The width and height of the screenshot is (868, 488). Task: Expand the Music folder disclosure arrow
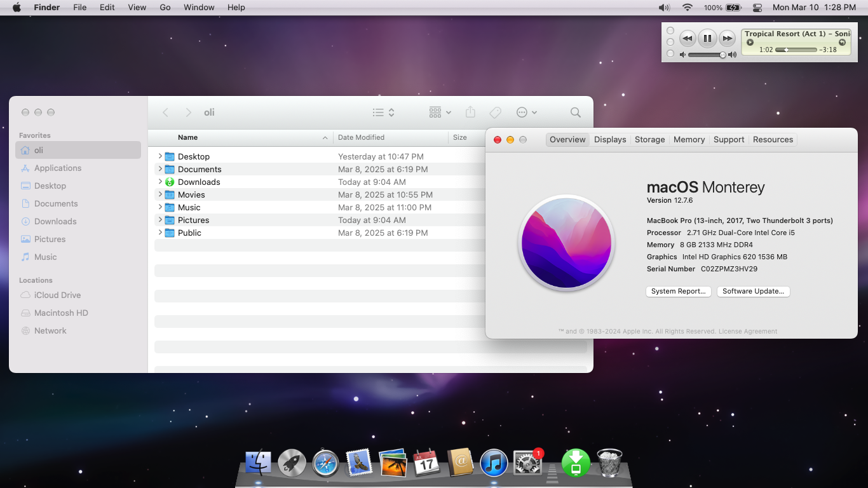click(x=160, y=207)
